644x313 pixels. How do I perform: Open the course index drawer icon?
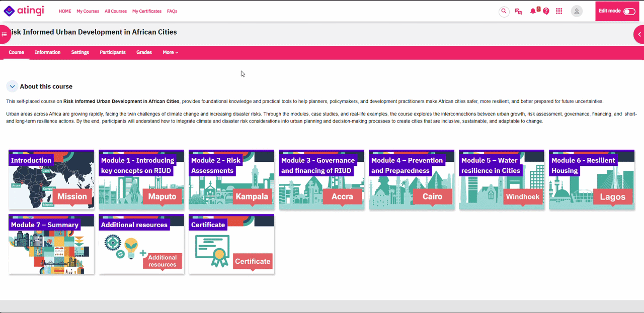pyautogui.click(x=5, y=34)
